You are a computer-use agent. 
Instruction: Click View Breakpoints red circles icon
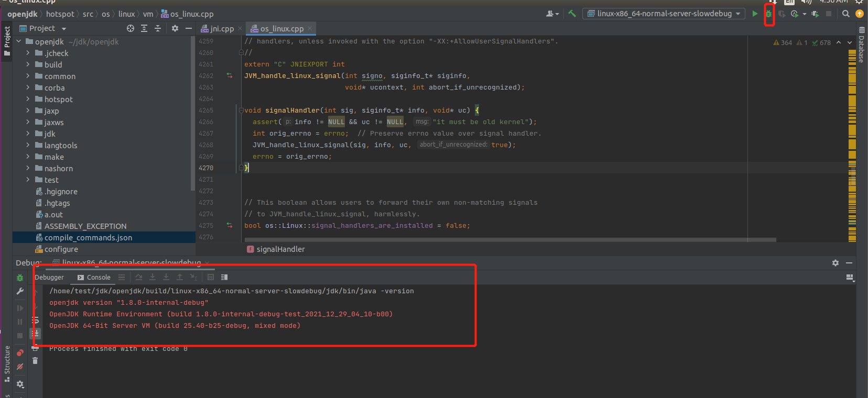pos(20,353)
